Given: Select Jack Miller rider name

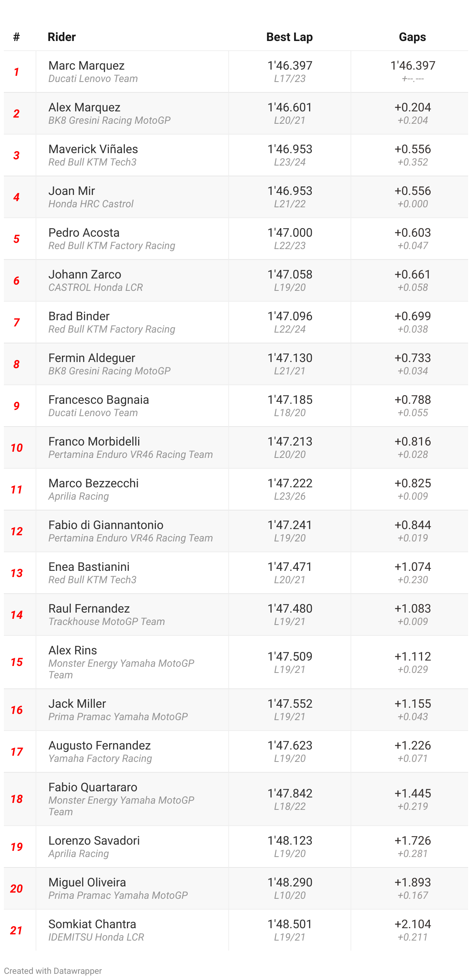Looking at the screenshot, I should pyautogui.click(x=77, y=704).
